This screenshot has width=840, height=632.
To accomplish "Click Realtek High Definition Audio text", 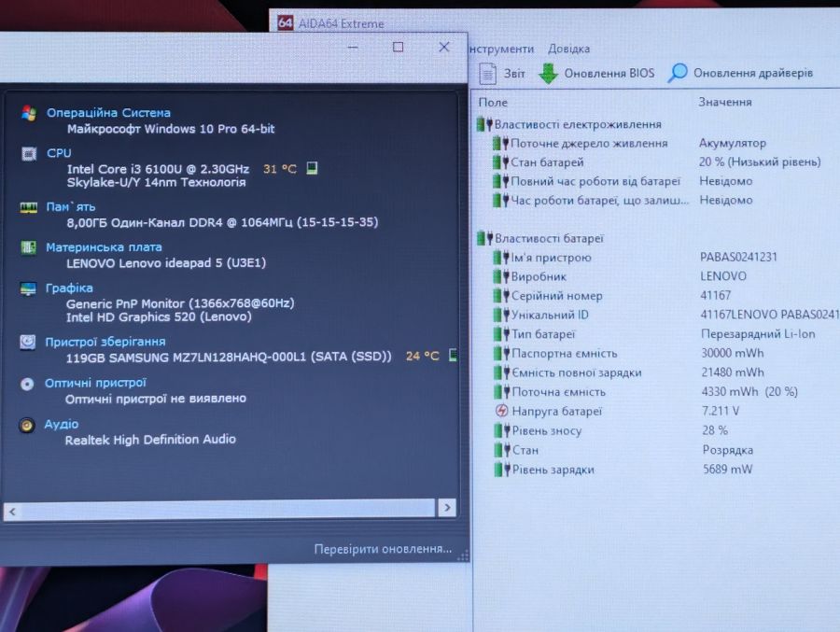I will pyautogui.click(x=150, y=440).
